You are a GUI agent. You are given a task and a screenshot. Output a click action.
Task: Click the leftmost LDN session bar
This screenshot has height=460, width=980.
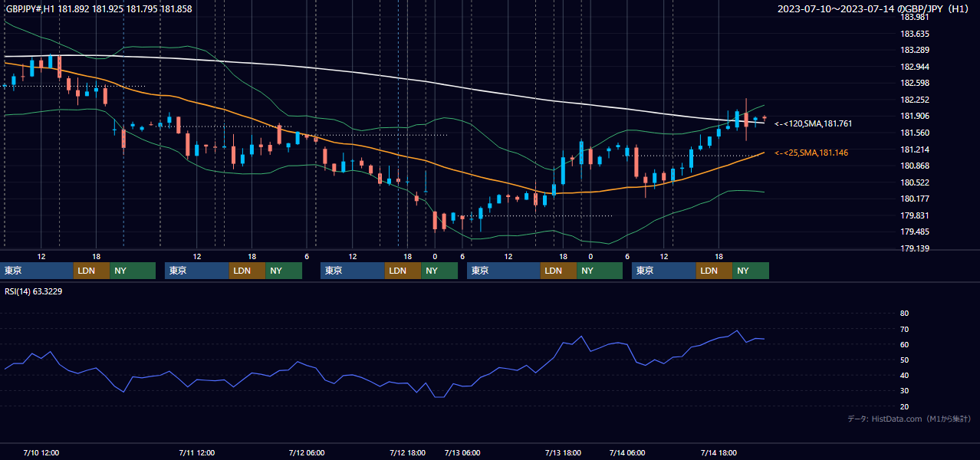[92, 271]
